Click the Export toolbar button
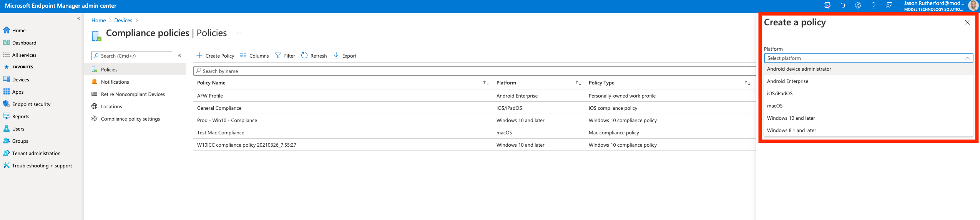This screenshot has height=220, width=980. [x=345, y=56]
